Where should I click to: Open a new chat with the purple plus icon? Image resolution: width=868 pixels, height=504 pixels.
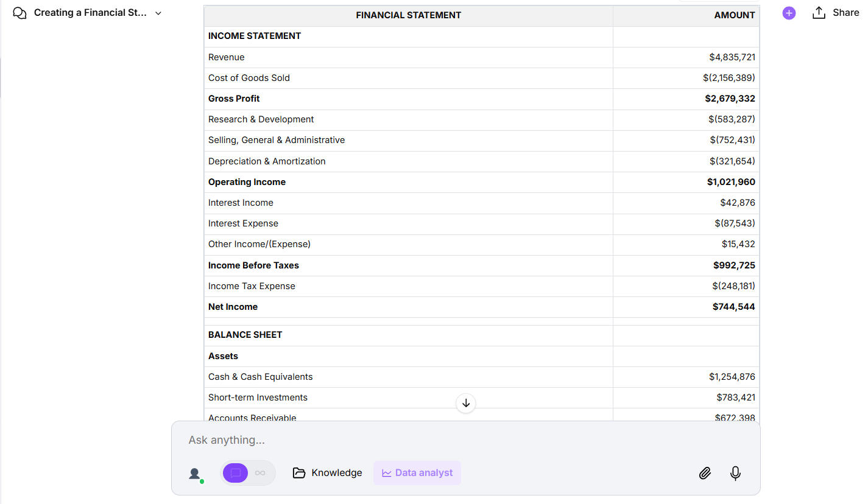click(789, 13)
